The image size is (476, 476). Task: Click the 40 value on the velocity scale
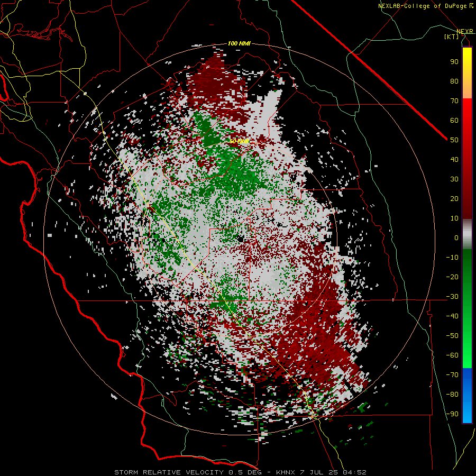[454, 160]
